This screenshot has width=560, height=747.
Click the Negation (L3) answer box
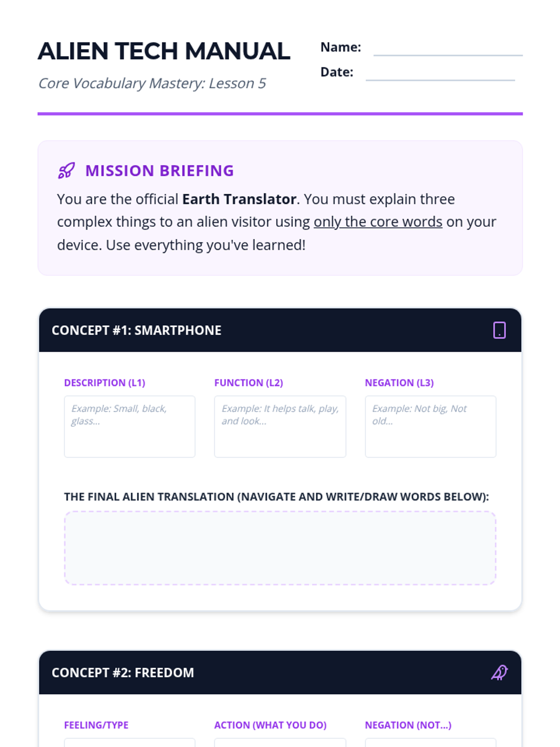click(x=430, y=427)
